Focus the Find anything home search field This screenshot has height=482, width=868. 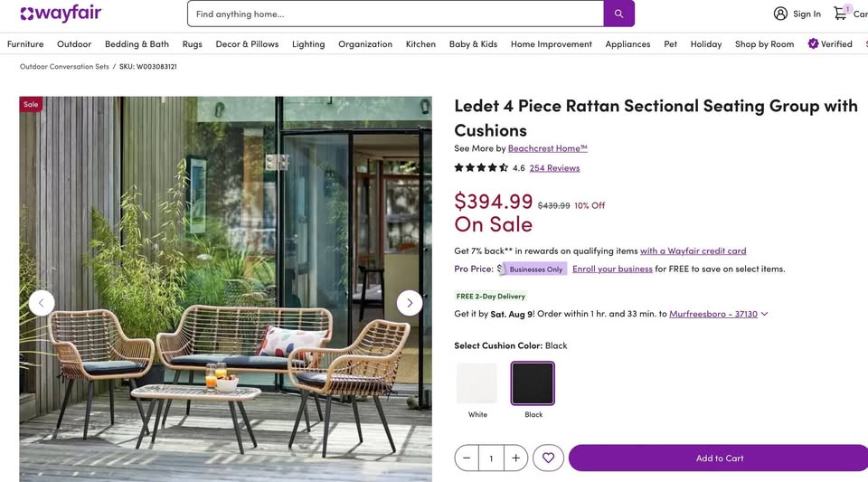[x=395, y=14]
